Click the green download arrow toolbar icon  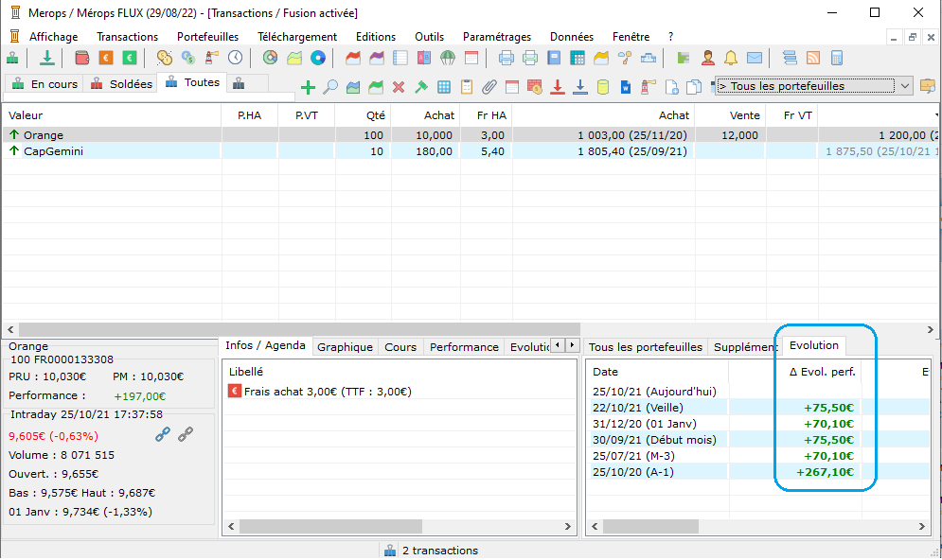coord(46,58)
